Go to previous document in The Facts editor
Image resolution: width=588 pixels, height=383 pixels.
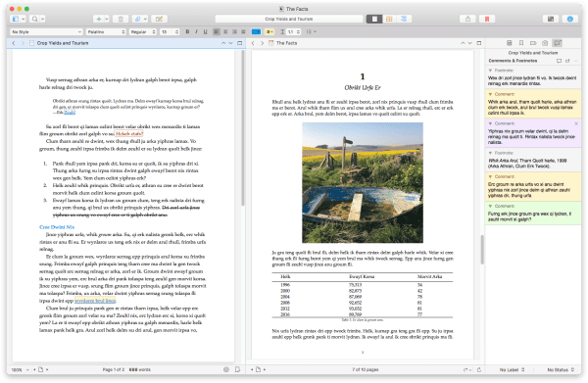click(463, 43)
